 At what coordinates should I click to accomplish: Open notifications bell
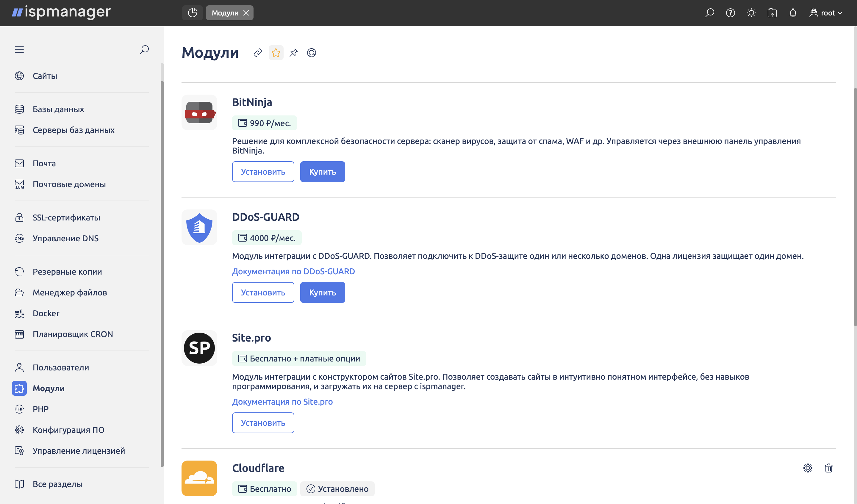793,13
